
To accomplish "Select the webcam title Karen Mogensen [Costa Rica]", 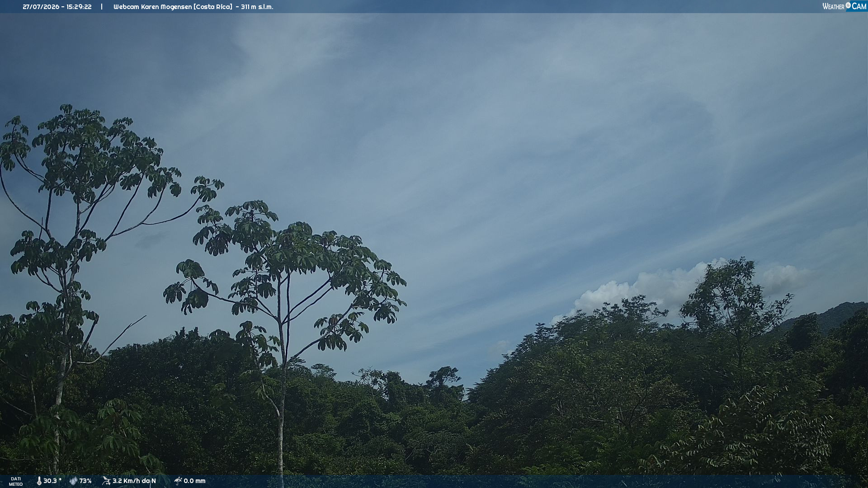I will [x=173, y=7].
